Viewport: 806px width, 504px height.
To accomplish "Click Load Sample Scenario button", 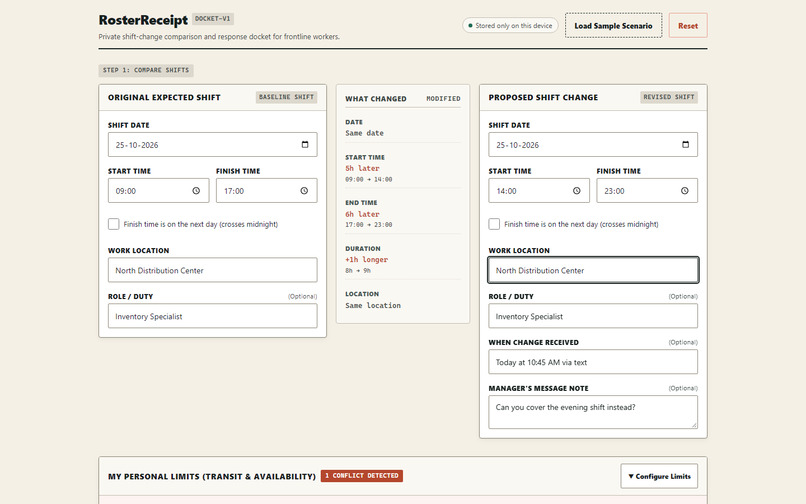I will pyautogui.click(x=613, y=26).
